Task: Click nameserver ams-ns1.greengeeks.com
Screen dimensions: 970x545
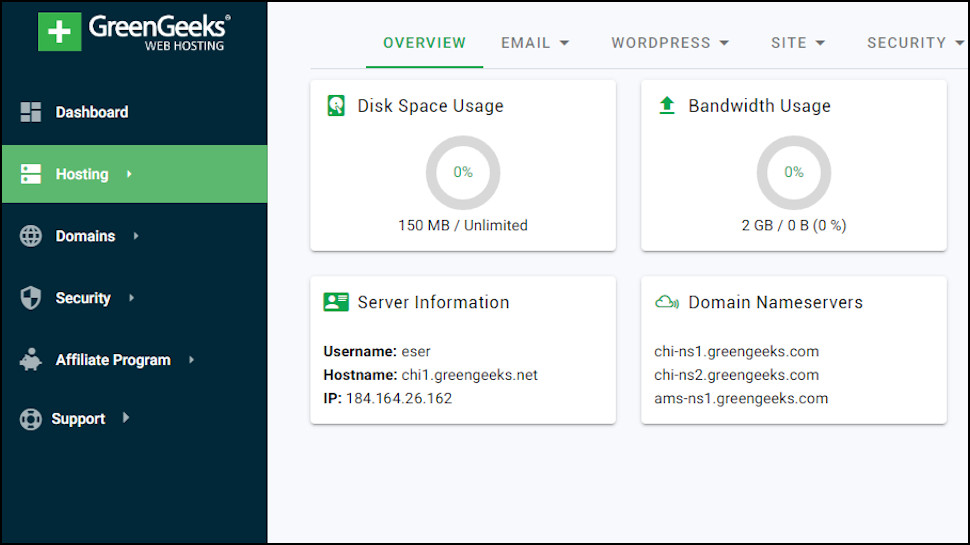Action: 741,398
